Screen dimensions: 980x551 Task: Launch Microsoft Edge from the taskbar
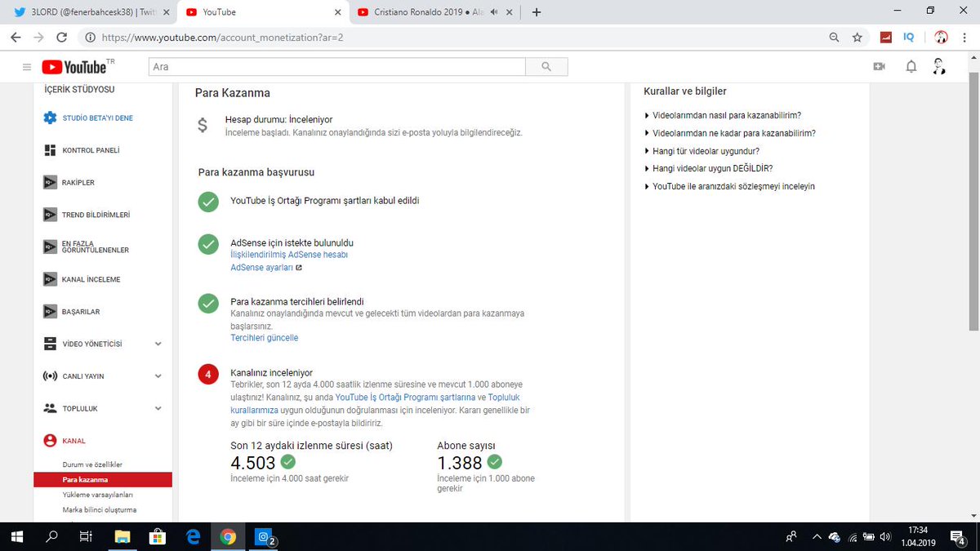tap(194, 536)
